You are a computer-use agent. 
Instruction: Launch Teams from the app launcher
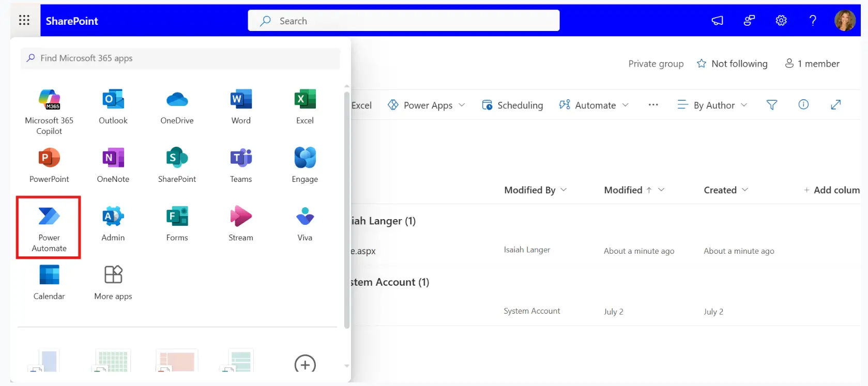pos(241,164)
